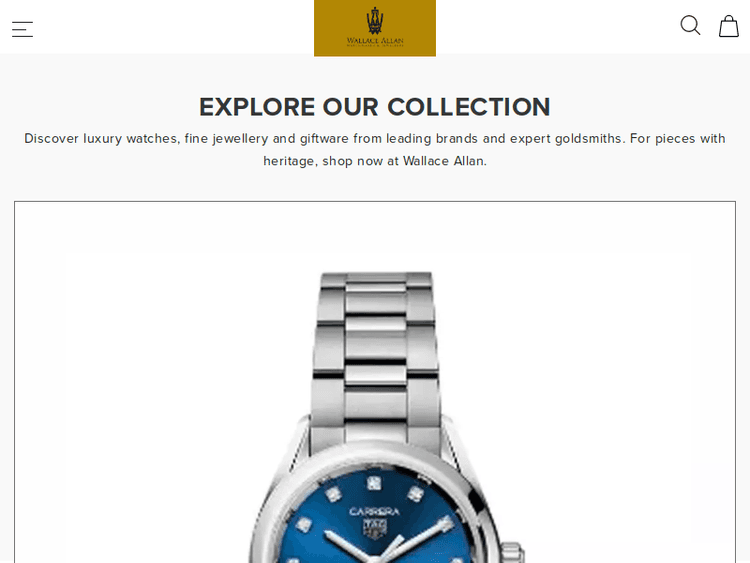
Task: Click the crest emblem in the logo
Action: pos(375,21)
